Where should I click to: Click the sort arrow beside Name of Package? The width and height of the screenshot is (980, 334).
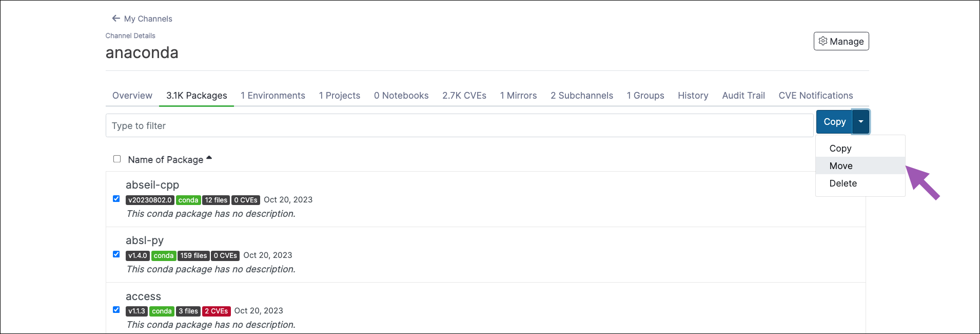coord(209,158)
